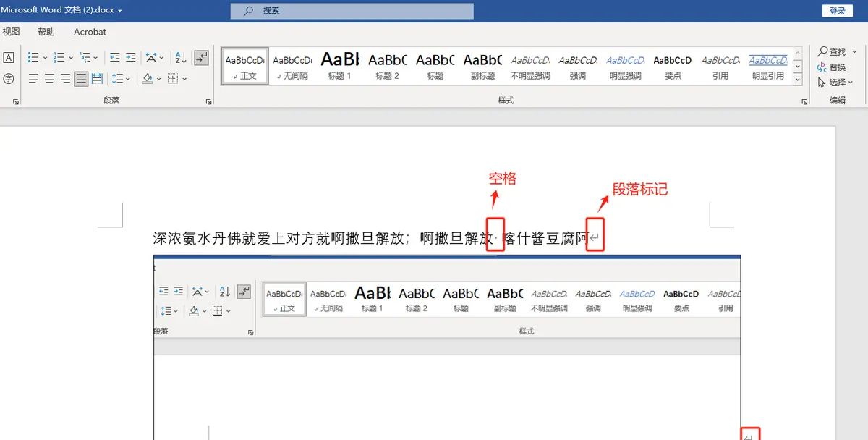The width and height of the screenshot is (868, 440).
Task: Select the center alignment icon
Action: tap(49, 78)
